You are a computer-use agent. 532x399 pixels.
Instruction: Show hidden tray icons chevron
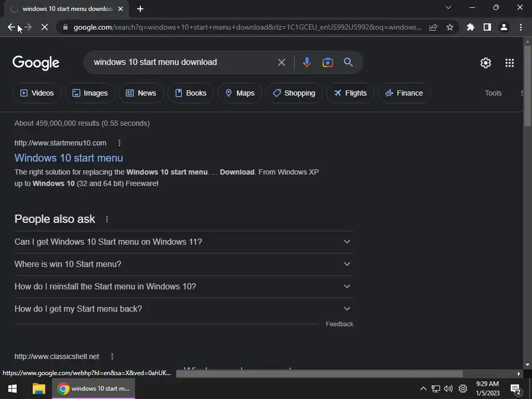pos(423,389)
